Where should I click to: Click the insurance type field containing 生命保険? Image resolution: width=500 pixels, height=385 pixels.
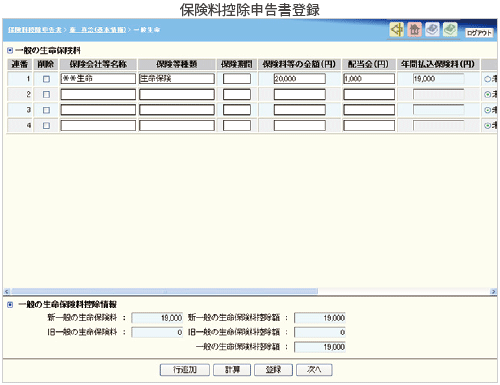coord(177,79)
